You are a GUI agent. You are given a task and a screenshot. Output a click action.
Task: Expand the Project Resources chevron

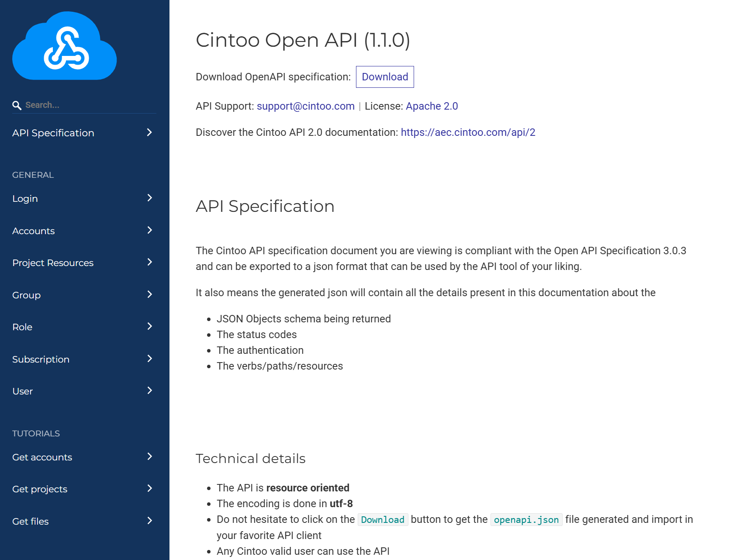click(x=149, y=262)
